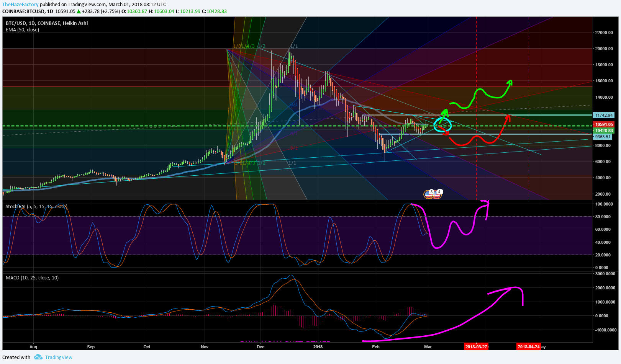This screenshot has width=621, height=364.
Task: Open TheHazeFactory author profile link
Action: click(x=21, y=5)
